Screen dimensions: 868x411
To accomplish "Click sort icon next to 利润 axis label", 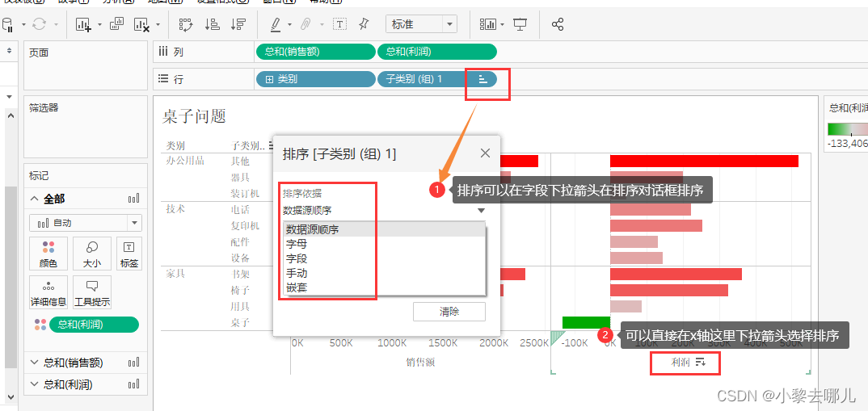I will click(x=700, y=363).
